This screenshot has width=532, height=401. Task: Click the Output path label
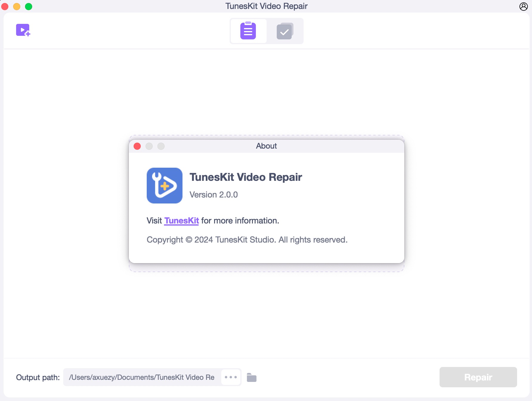tap(38, 377)
